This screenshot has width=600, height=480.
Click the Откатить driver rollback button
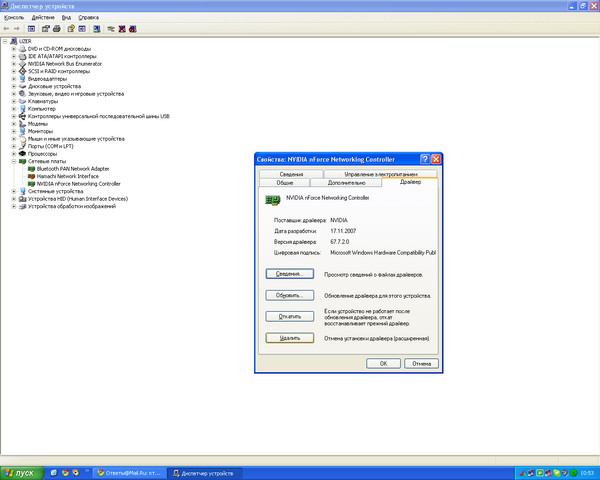click(290, 316)
